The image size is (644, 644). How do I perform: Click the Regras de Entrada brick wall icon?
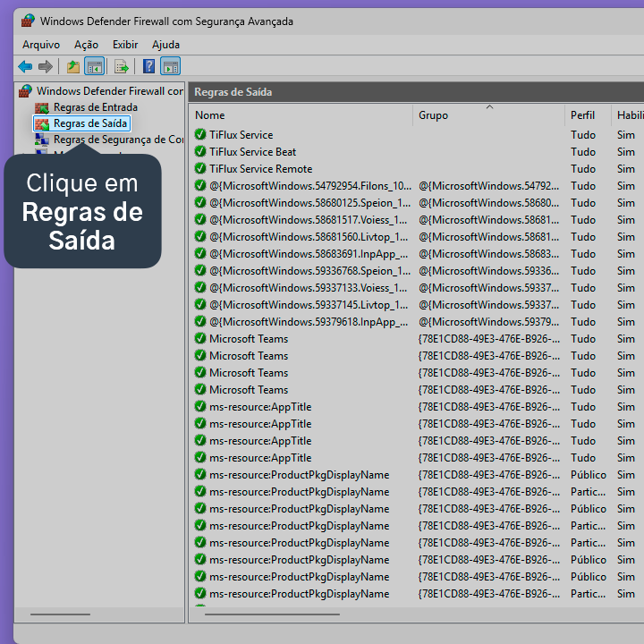[x=42, y=107]
